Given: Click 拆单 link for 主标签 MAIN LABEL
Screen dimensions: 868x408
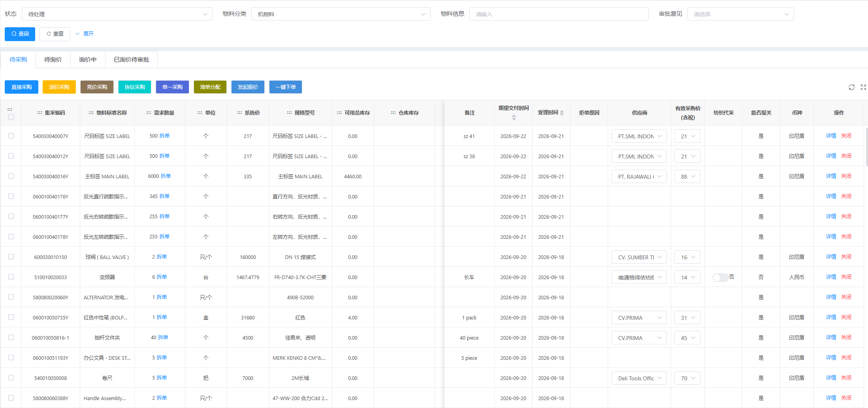Looking at the screenshot, I should [x=166, y=176].
